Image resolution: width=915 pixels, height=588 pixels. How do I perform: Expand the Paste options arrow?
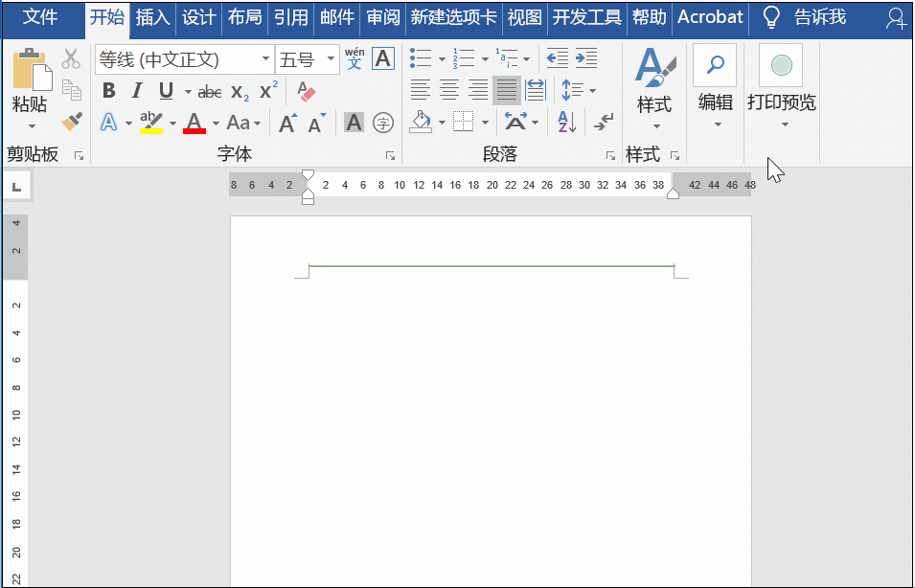click(32, 126)
